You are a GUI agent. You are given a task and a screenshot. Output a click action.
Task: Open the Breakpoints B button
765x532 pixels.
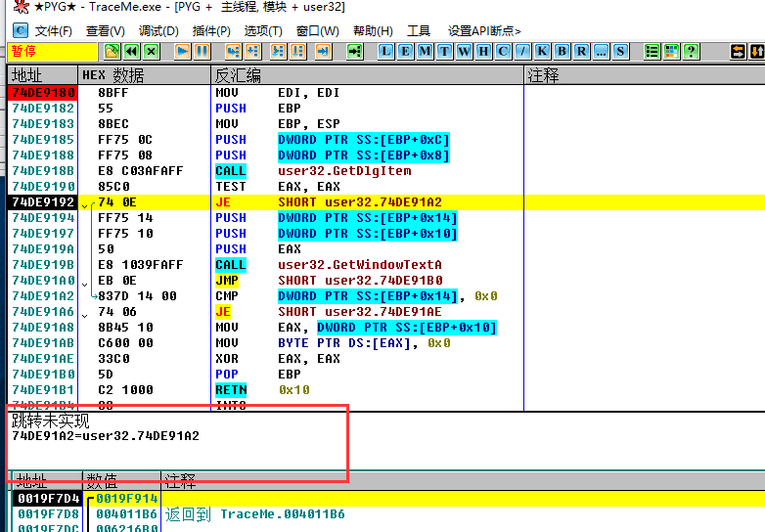(562, 51)
